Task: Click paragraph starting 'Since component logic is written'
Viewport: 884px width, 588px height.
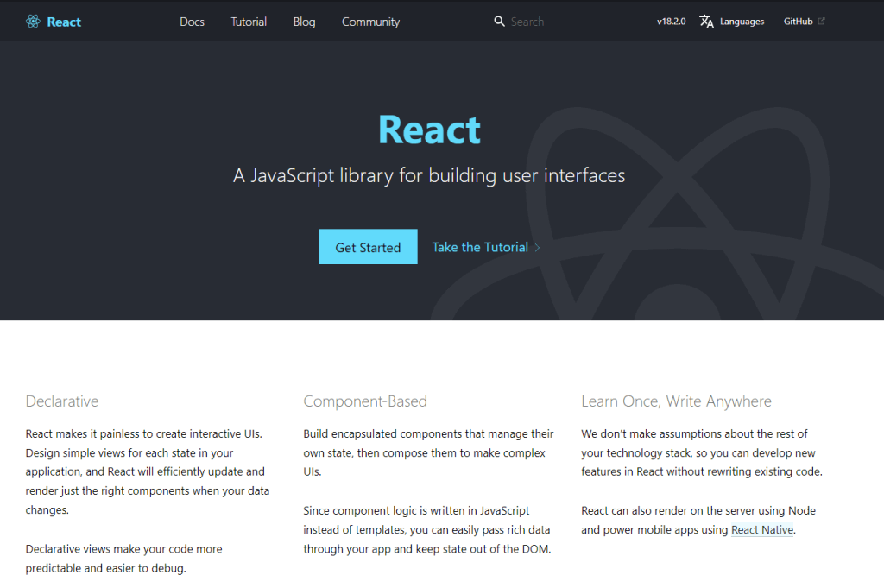Action: (x=426, y=530)
